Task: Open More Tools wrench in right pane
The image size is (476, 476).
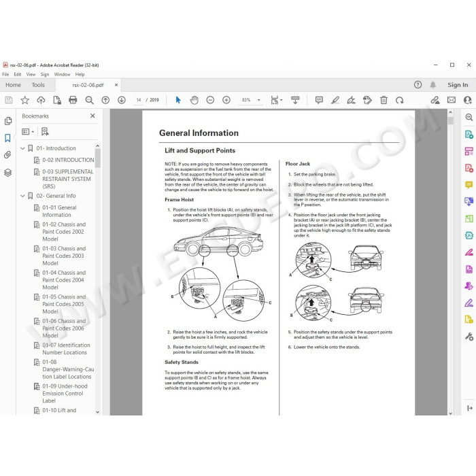Action: click(x=469, y=336)
